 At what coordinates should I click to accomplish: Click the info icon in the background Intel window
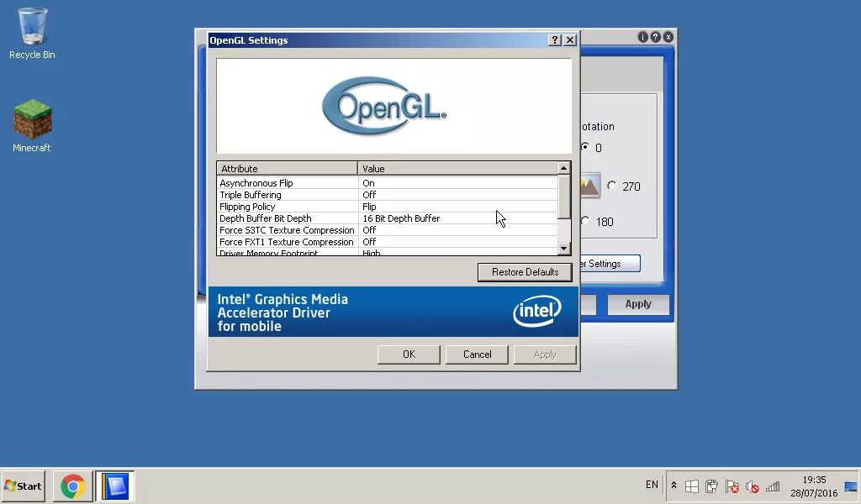642,37
